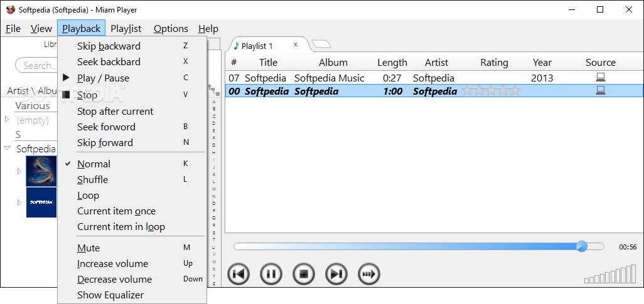The width and height of the screenshot is (644, 304).
Task: Sort by the Source column header
Action: click(x=601, y=62)
